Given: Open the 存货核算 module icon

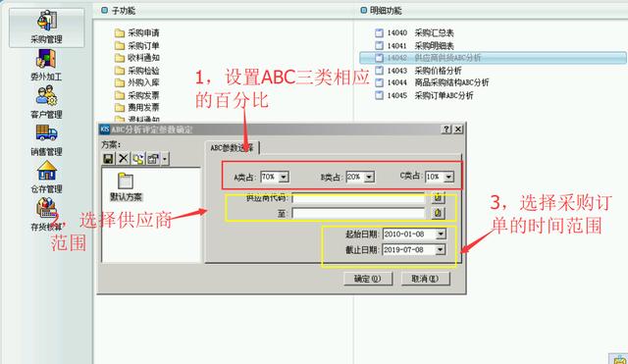Looking at the screenshot, I should click(x=46, y=207).
